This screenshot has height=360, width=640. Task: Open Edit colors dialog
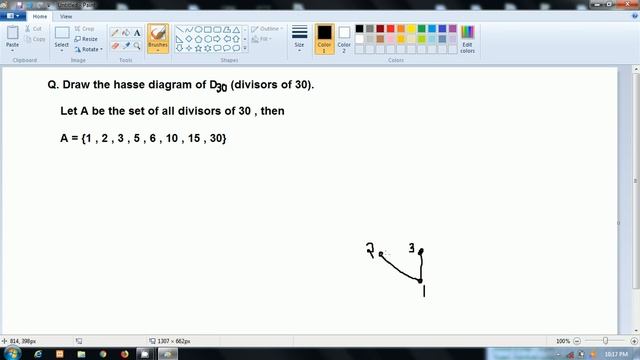point(467,39)
